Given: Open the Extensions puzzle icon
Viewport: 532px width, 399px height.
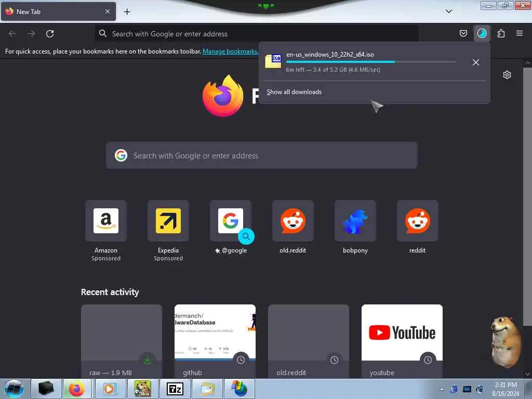Looking at the screenshot, I should tap(501, 33).
